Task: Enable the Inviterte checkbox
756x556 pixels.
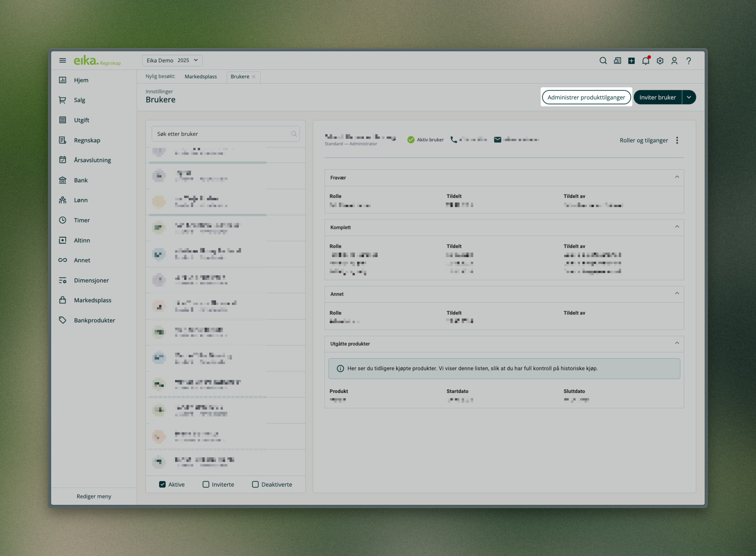Action: (x=206, y=484)
